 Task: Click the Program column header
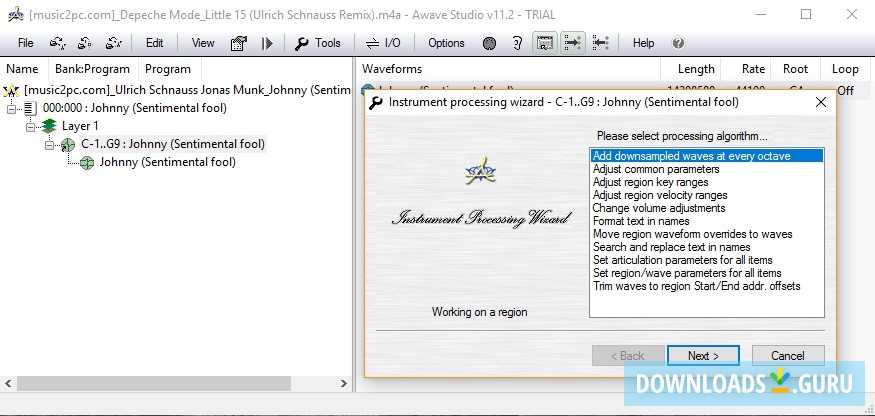point(170,69)
